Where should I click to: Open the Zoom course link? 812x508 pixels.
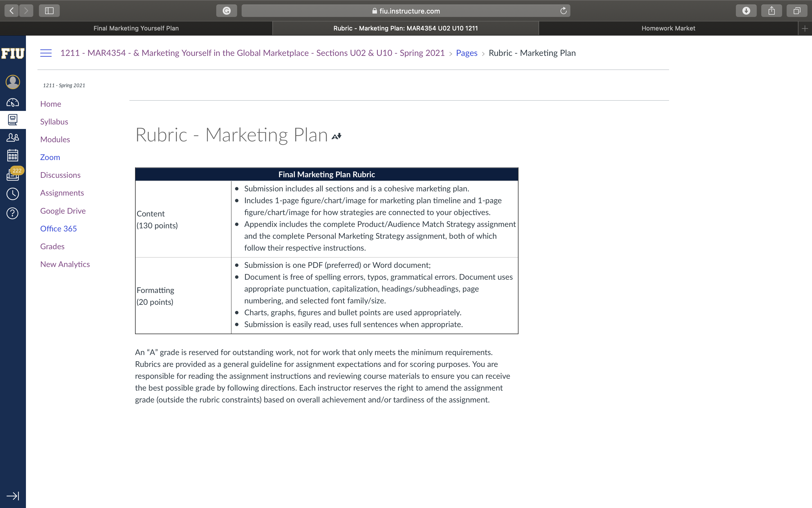[50, 157]
